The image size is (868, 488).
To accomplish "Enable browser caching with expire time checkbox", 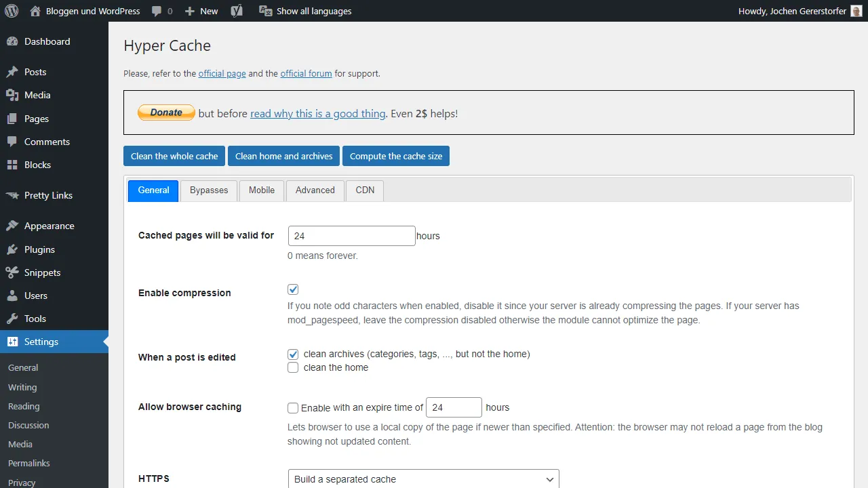I will (x=293, y=407).
